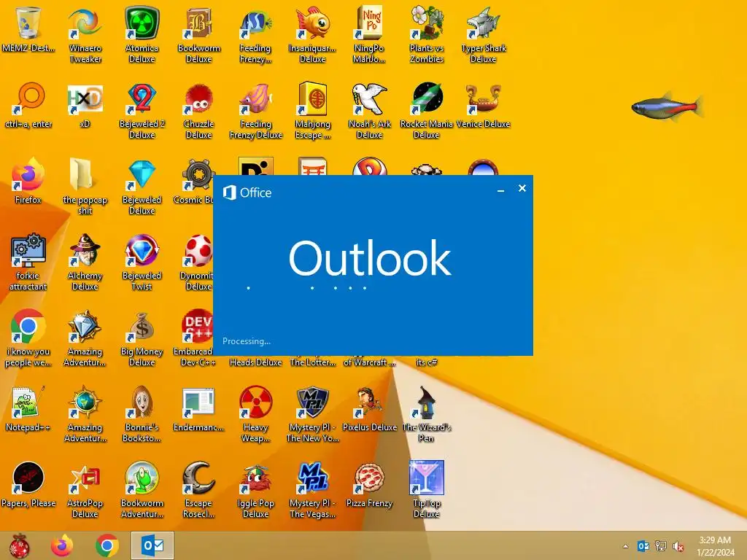Select the Feeding Frenzy angelfish icon in top row

[256, 23]
